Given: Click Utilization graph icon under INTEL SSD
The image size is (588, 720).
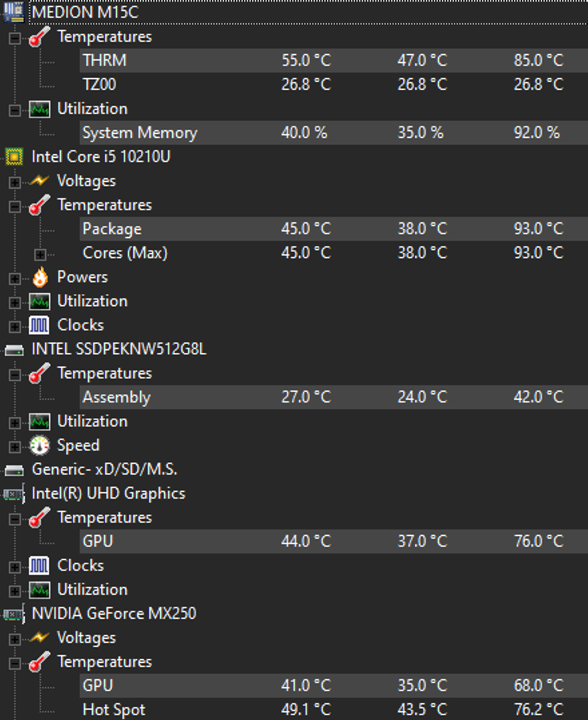Looking at the screenshot, I should (39, 422).
